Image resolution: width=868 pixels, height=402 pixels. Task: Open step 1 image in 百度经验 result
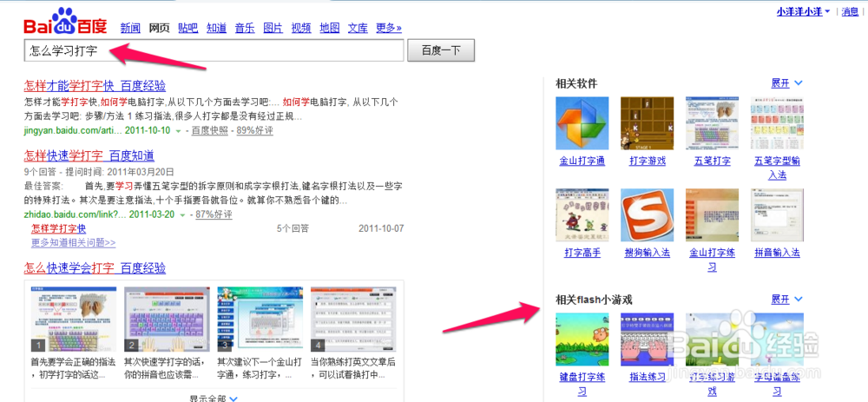(74, 320)
